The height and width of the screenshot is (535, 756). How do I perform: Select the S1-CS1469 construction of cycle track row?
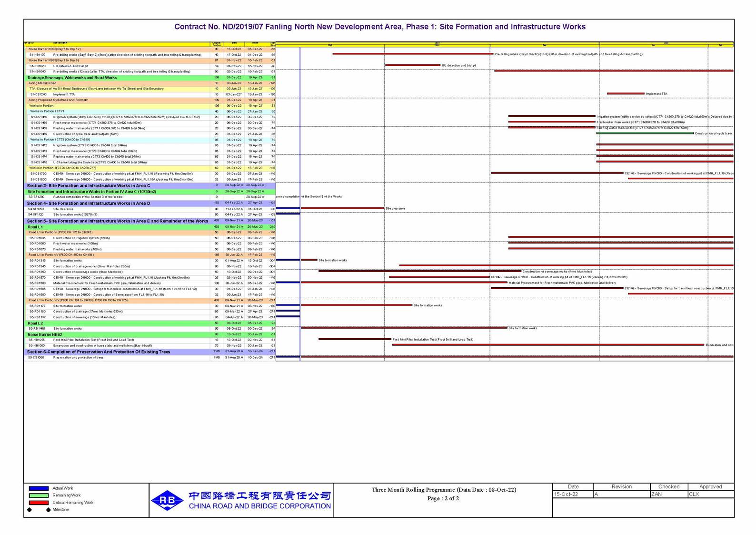pyautogui.click(x=149, y=134)
